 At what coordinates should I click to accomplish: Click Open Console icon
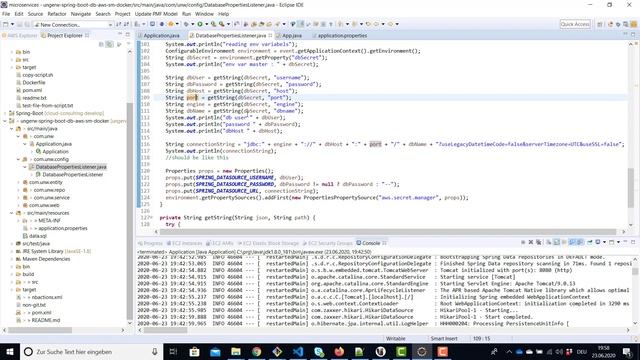[611, 242]
